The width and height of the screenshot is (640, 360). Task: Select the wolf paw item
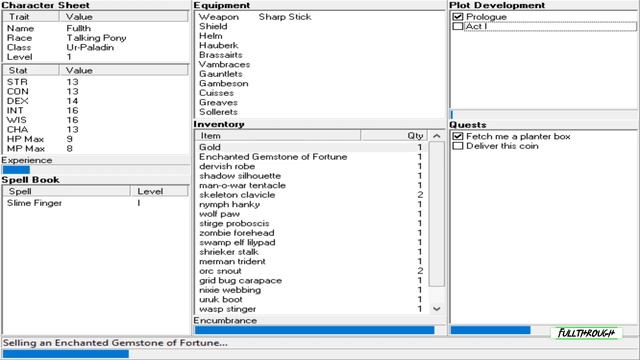[x=311, y=214]
